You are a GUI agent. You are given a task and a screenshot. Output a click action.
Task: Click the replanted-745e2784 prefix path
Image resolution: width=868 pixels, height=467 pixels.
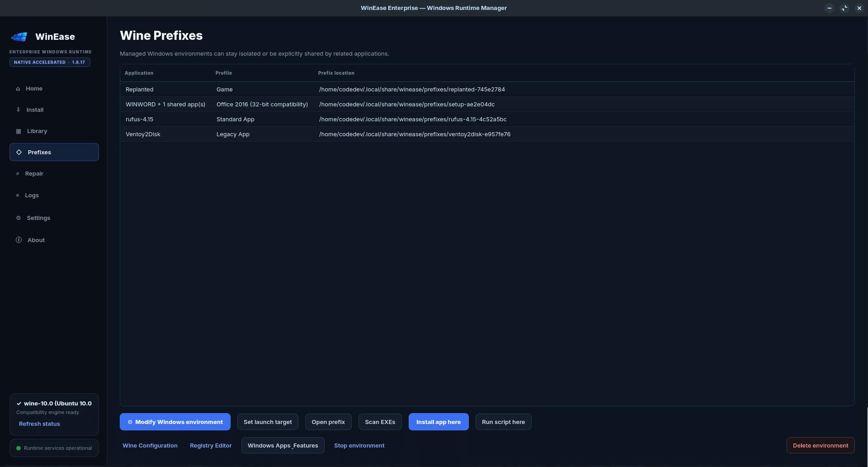(x=412, y=90)
